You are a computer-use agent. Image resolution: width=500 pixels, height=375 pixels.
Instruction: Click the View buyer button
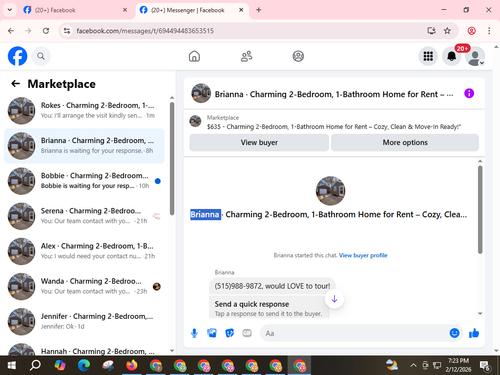259,142
